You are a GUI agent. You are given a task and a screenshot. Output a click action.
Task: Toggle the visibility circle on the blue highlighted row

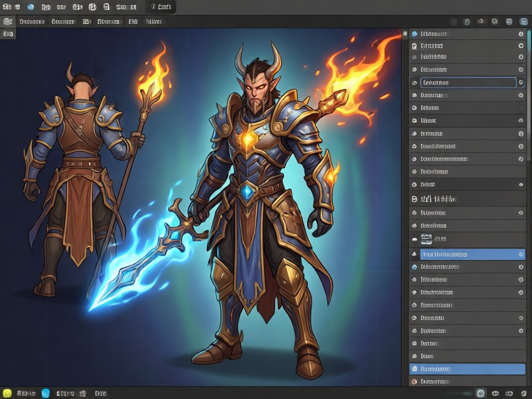click(521, 255)
